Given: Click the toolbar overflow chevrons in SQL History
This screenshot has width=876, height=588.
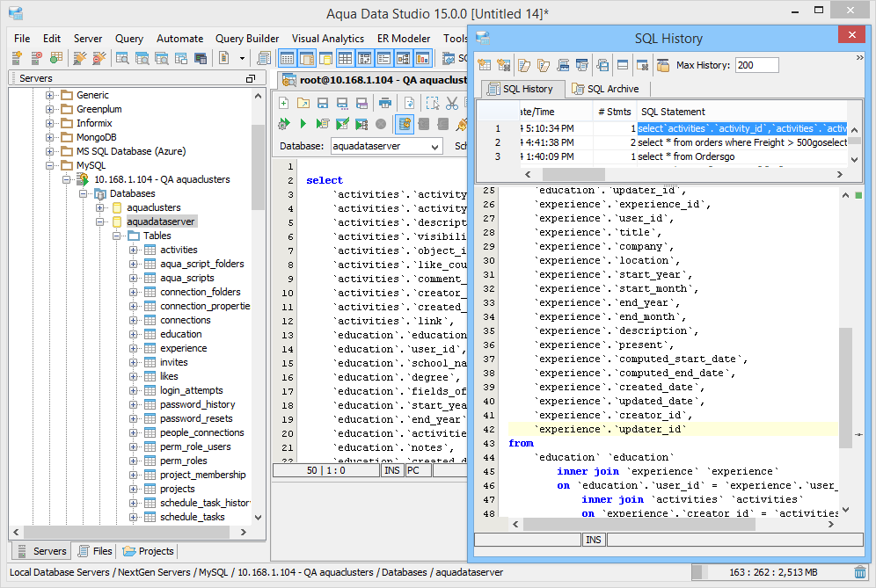Looking at the screenshot, I should pos(860,57).
